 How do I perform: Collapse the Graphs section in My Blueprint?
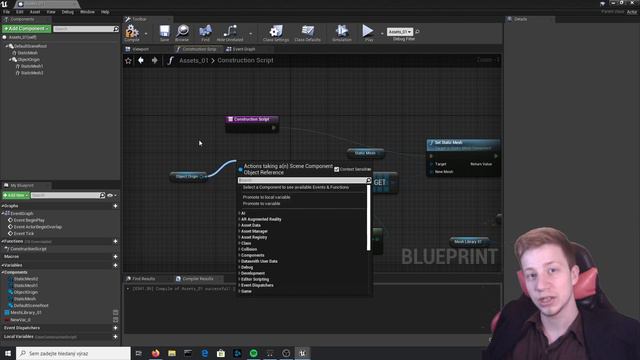coord(2,206)
